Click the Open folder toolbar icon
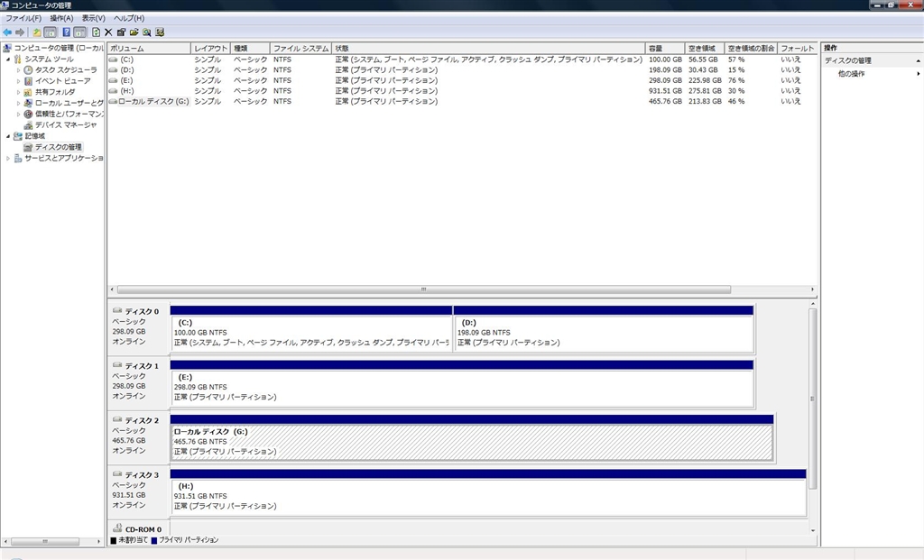This screenshot has height=560, width=924. click(x=134, y=32)
